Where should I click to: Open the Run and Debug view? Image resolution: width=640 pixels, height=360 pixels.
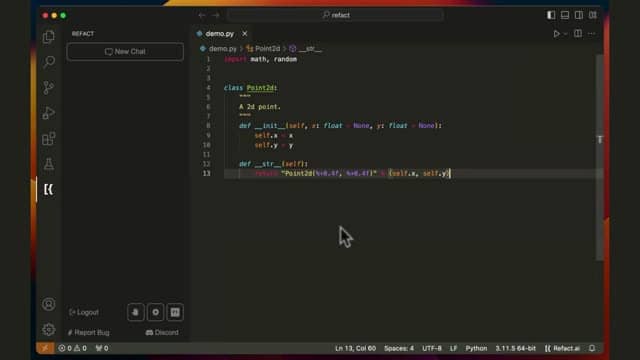click(x=49, y=113)
